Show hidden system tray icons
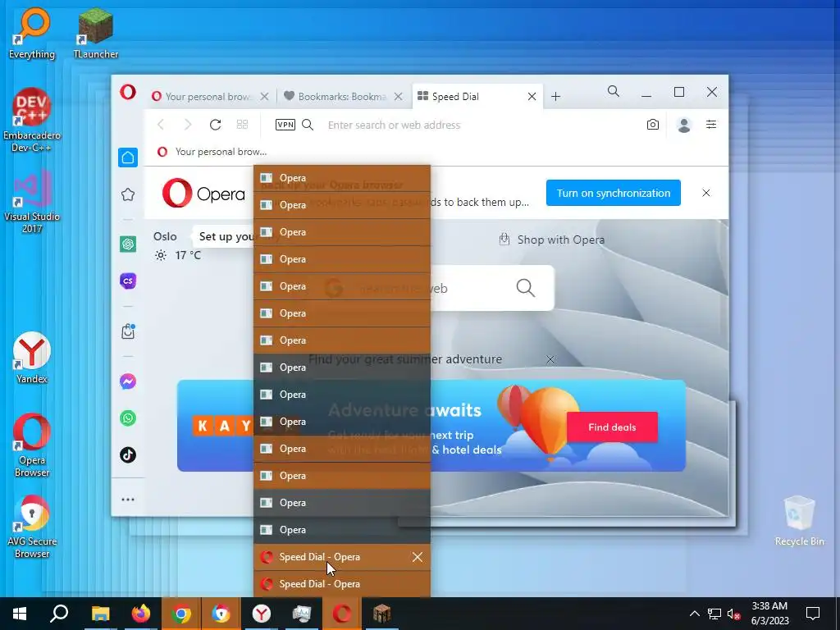Viewport: 840px width, 630px height. pos(694,614)
